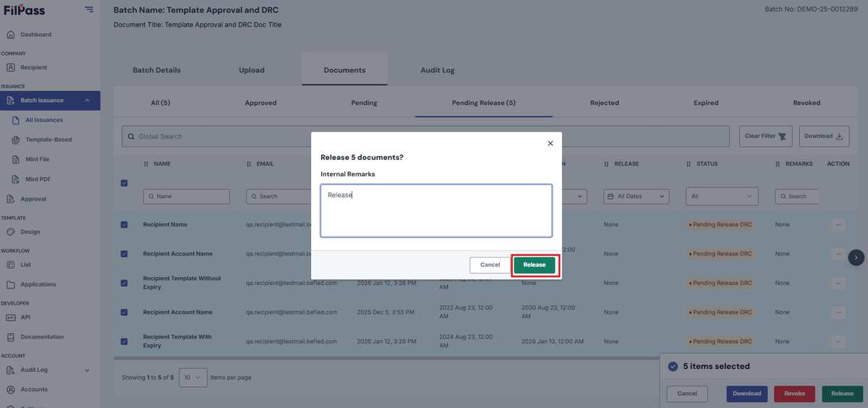868x408 pixels.
Task: Filter by Pending tab
Action: click(x=364, y=103)
